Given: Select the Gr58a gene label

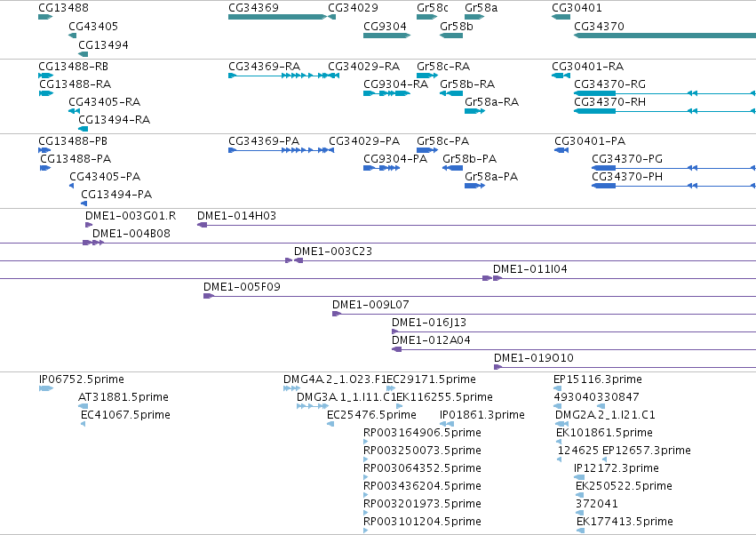Looking at the screenshot, I should pos(481,8).
